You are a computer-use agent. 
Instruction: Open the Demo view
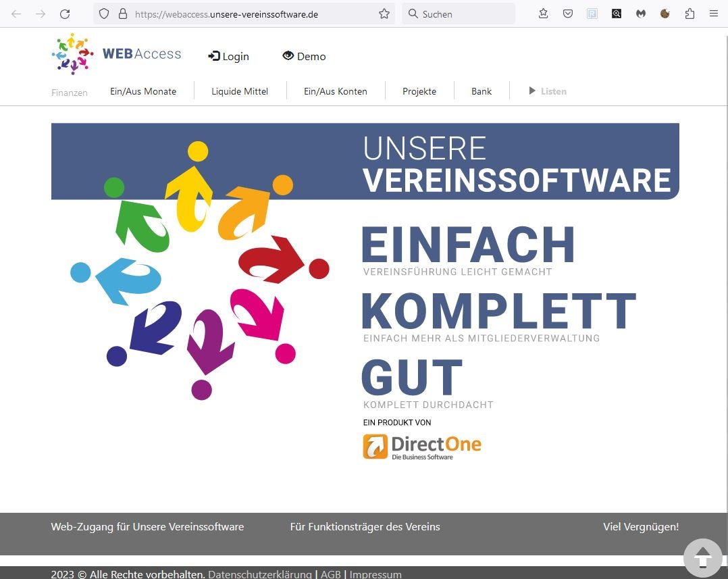pos(304,56)
